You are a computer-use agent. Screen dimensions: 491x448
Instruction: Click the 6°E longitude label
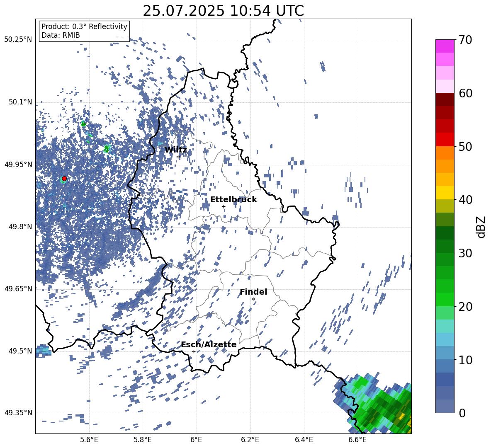(196, 440)
